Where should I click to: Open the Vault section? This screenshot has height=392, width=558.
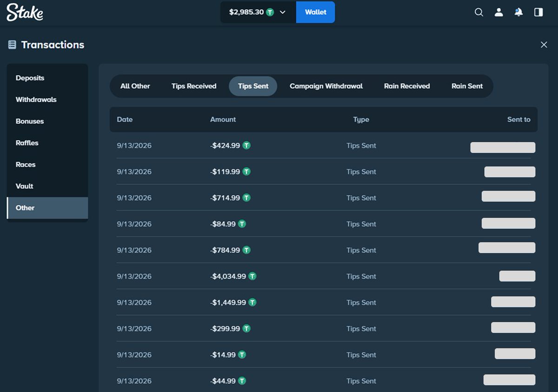pyautogui.click(x=47, y=186)
